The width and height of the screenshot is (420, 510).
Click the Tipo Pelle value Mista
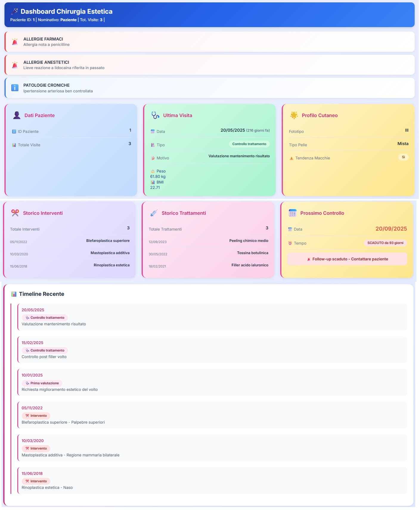pos(403,144)
